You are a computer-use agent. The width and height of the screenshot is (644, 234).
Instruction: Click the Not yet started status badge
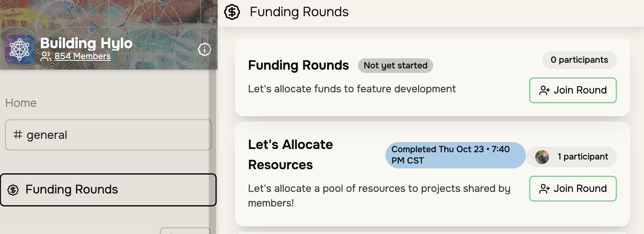pyautogui.click(x=395, y=66)
